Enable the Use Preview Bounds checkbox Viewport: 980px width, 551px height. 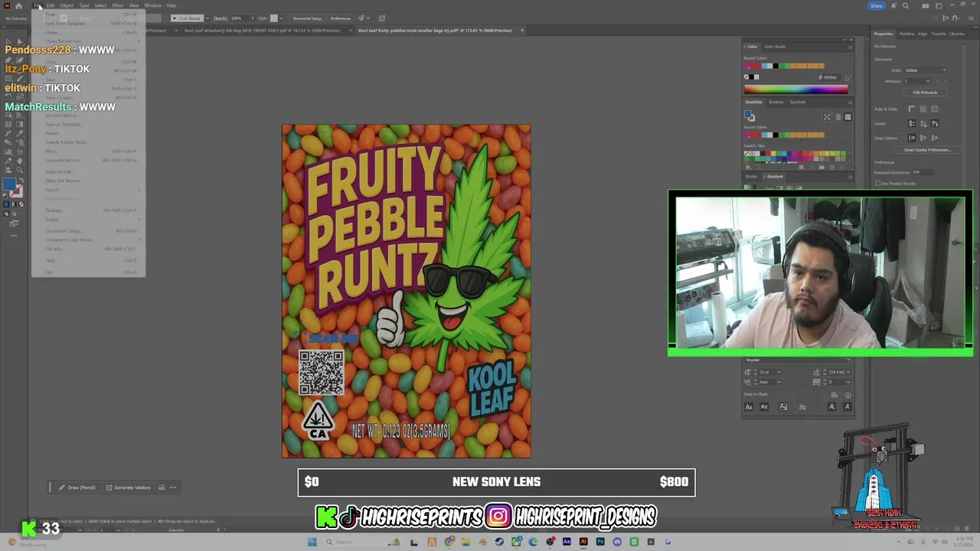tap(878, 184)
